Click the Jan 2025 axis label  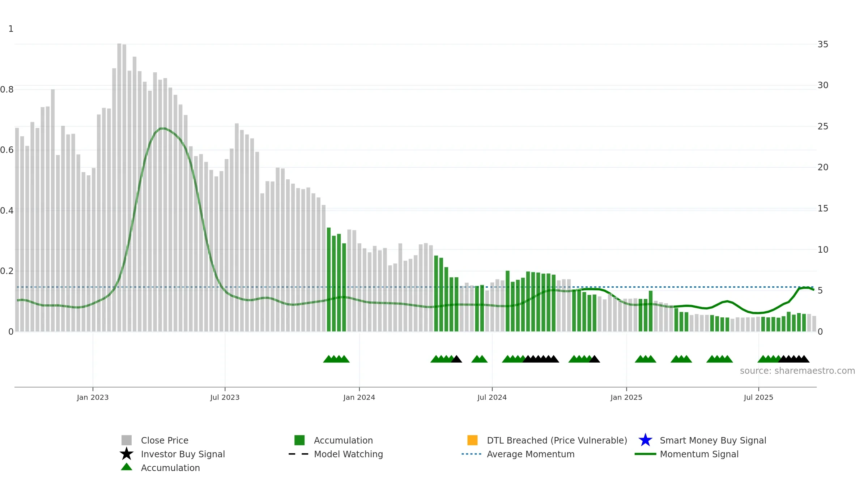[626, 398]
